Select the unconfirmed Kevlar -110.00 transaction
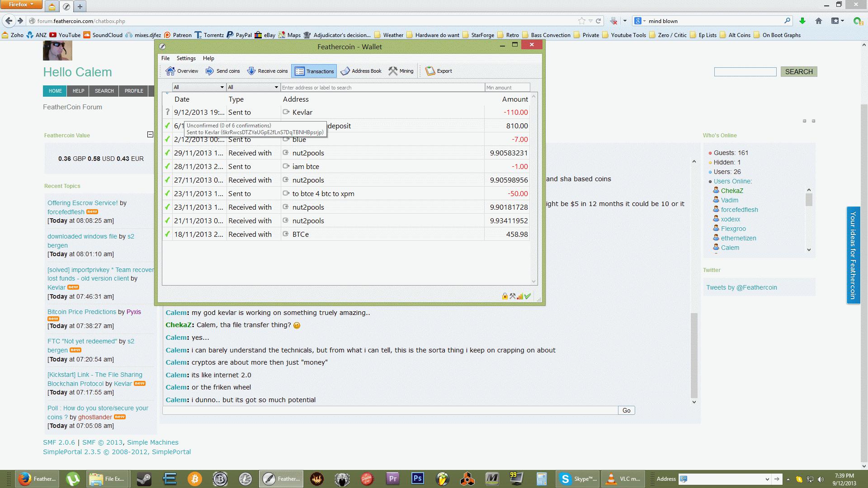Screen dimensions: 868x488 [346, 112]
